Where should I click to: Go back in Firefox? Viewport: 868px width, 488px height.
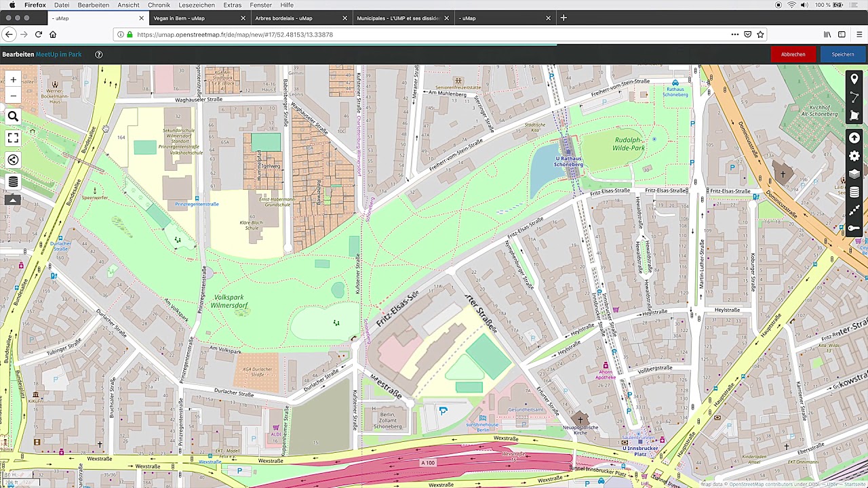9,35
